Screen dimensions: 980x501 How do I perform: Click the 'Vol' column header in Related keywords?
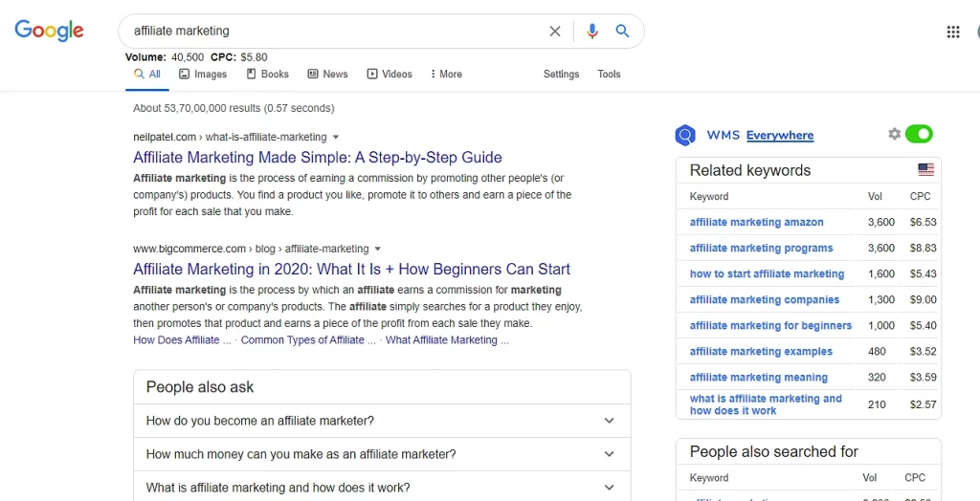click(875, 196)
